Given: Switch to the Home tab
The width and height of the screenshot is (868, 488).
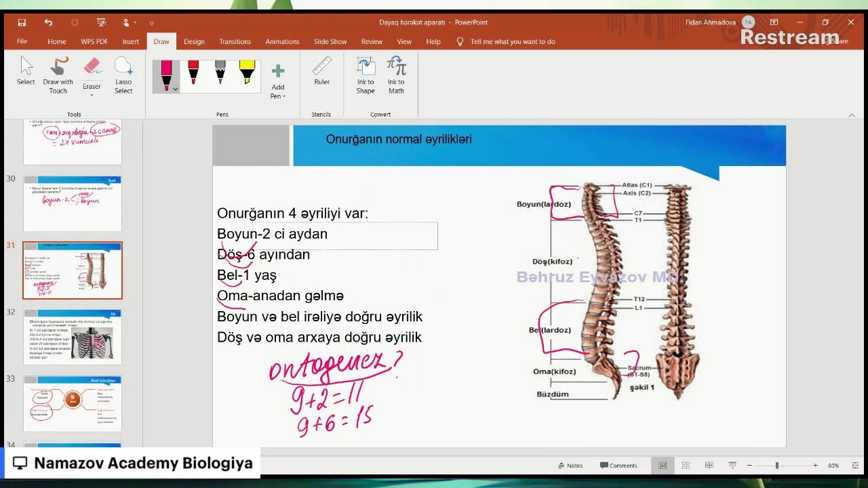Looking at the screenshot, I should click(x=57, y=41).
